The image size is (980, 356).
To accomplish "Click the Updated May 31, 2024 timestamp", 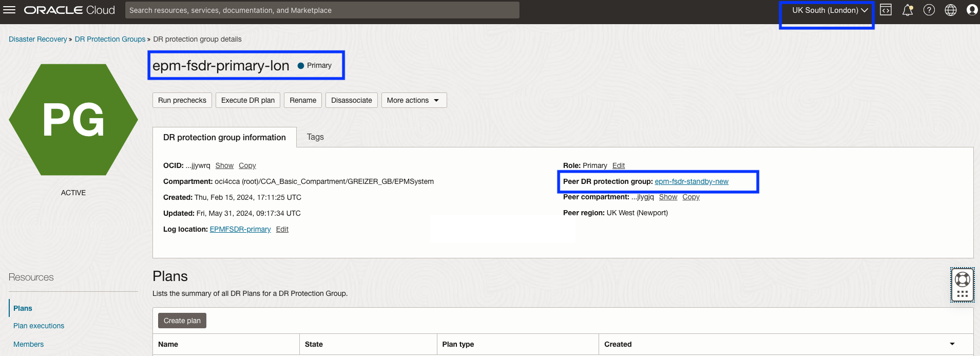I will click(248, 213).
